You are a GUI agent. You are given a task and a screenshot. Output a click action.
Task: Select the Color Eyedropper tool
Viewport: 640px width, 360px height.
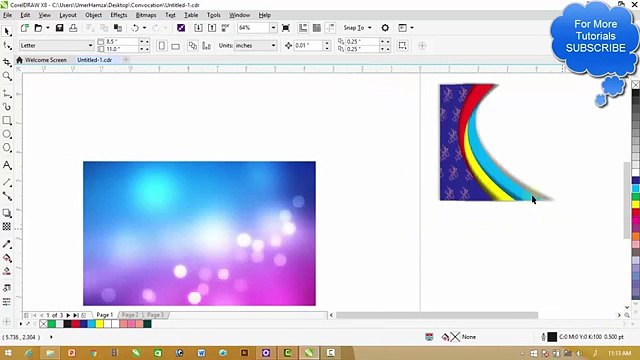coord(7,244)
